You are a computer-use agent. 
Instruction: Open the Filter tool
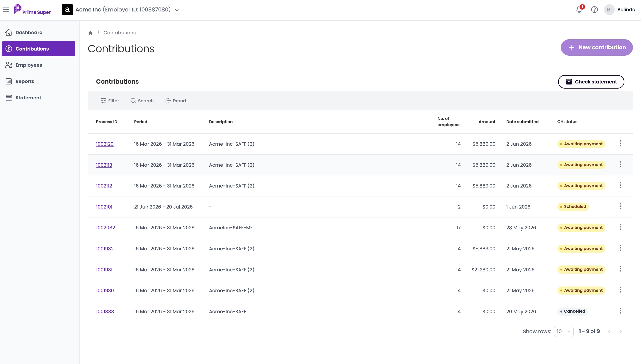[110, 101]
